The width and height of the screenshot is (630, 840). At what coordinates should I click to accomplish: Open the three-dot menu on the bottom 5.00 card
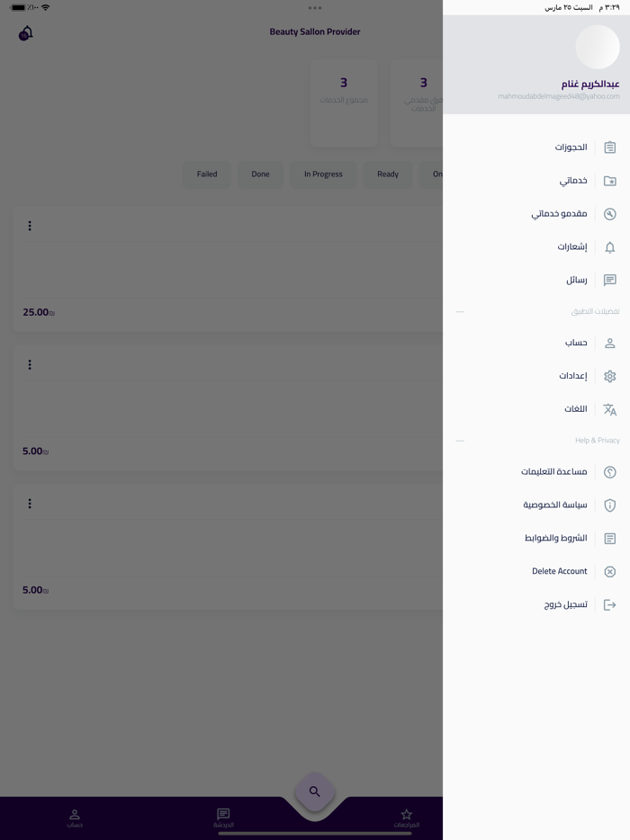coord(30,504)
